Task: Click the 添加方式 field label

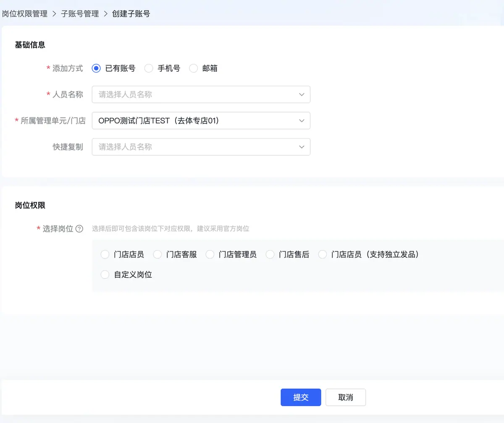Action: (68, 68)
